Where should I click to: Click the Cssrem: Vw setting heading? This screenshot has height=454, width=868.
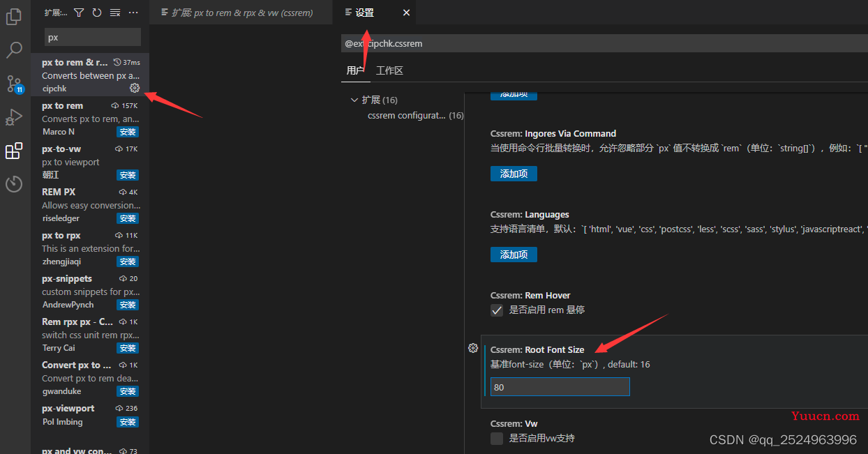click(x=514, y=424)
